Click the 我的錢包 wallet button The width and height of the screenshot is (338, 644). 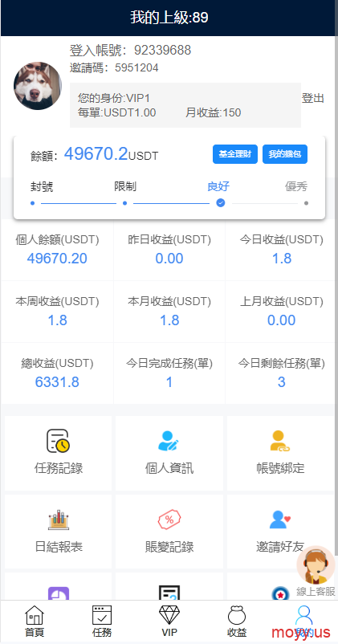point(285,154)
